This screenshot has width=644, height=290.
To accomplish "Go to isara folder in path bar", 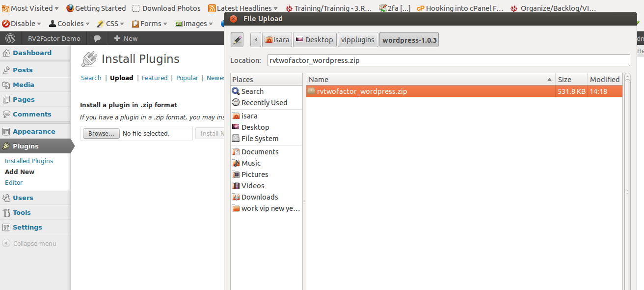I will coord(277,40).
